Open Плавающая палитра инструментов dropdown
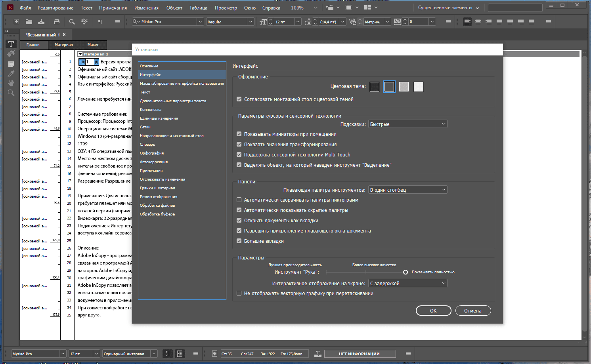This screenshot has height=364, width=591. point(408,190)
